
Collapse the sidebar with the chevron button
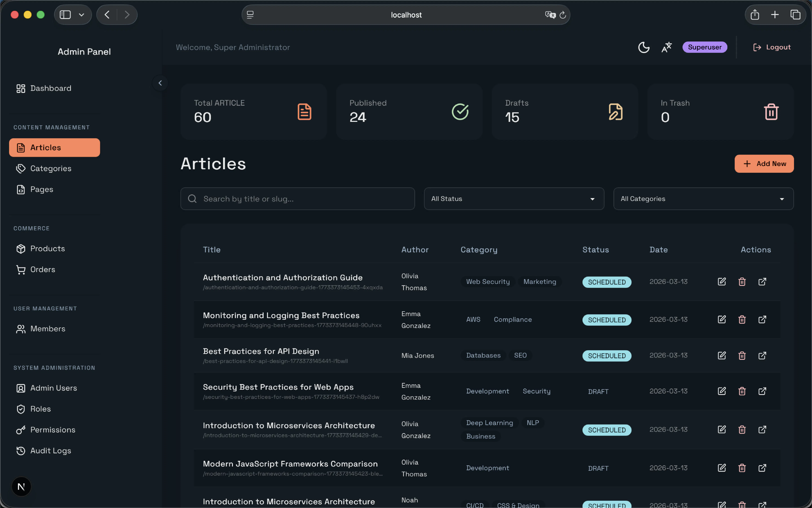pos(160,83)
